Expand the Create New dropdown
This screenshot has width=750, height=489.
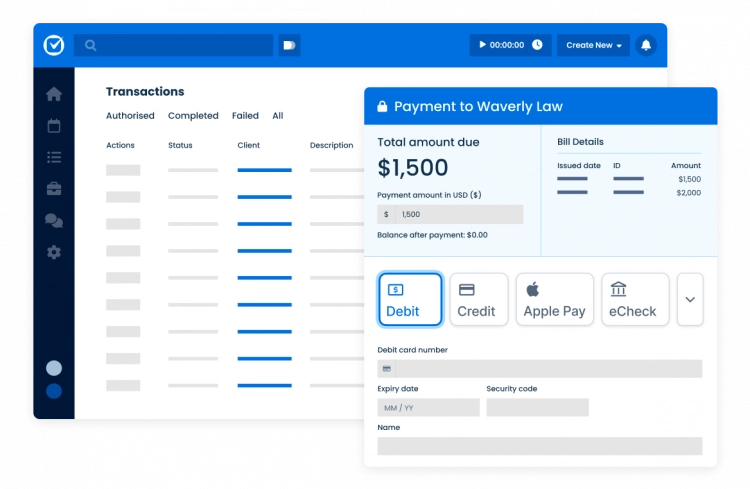click(594, 45)
